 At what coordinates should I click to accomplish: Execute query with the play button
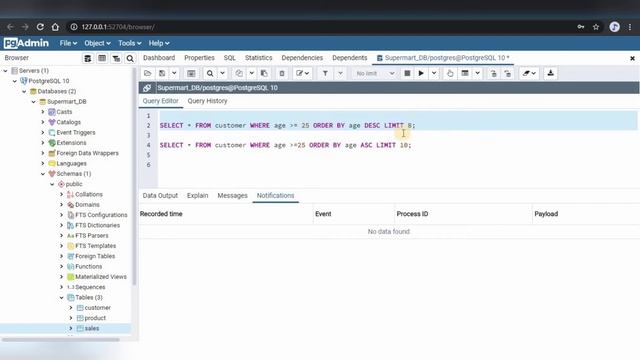pyautogui.click(x=421, y=73)
